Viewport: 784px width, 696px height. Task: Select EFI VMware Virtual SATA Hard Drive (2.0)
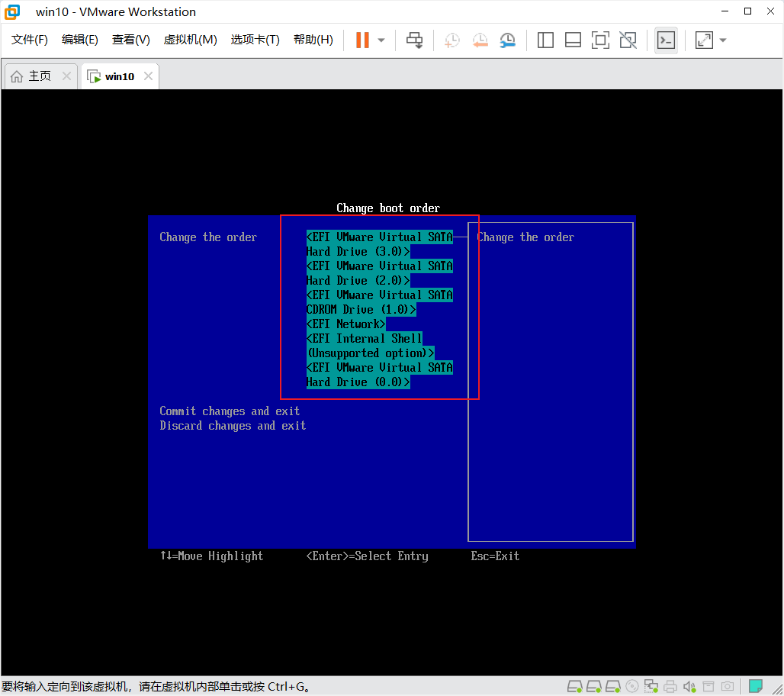click(380, 273)
